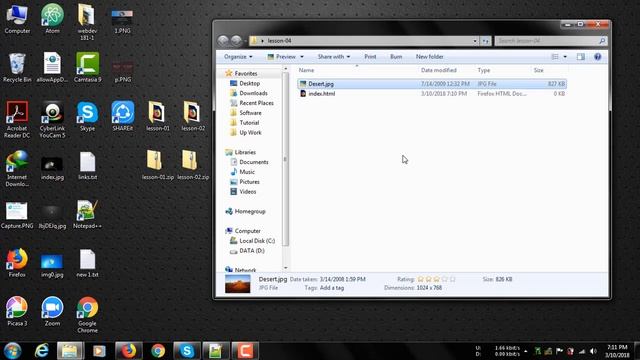This screenshot has height=360, width=640.
Task: Toggle the preview pane button
Action: point(580,57)
